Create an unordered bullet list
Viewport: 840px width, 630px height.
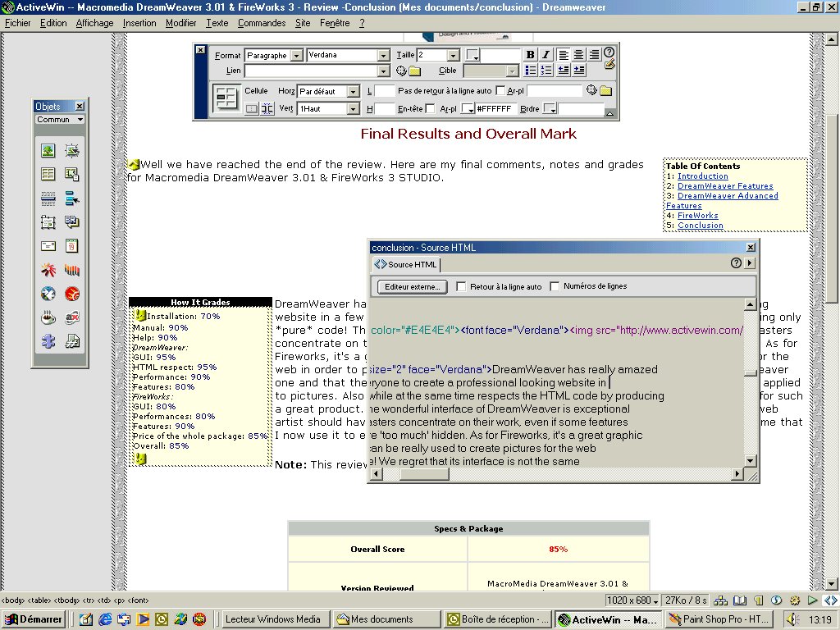531,71
